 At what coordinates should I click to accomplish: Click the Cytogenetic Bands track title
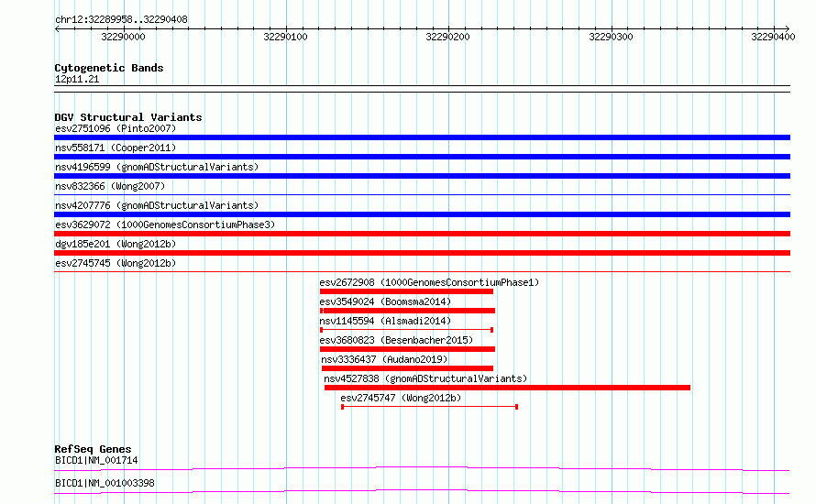tap(109, 68)
